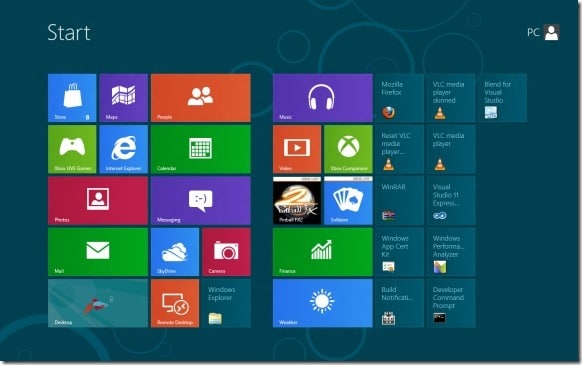Launch plain VLC media player tile
Image resolution: width=582 pixels, height=365 pixels.
click(x=451, y=149)
